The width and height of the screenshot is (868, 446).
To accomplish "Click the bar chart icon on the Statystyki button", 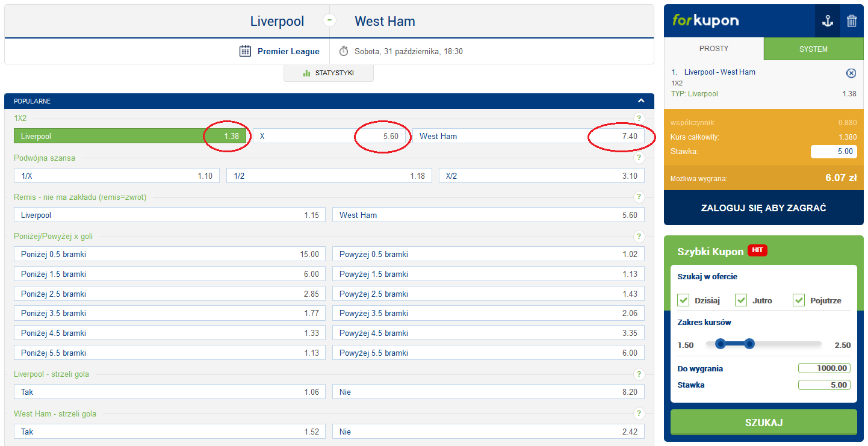I will (306, 73).
